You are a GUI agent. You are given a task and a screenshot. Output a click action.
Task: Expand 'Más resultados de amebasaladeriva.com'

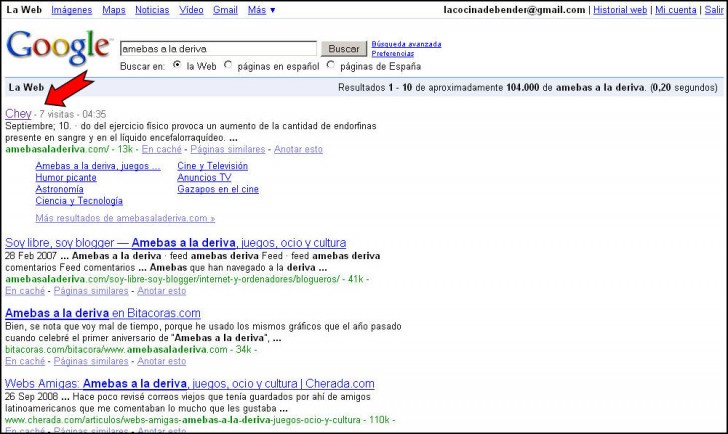(x=125, y=218)
